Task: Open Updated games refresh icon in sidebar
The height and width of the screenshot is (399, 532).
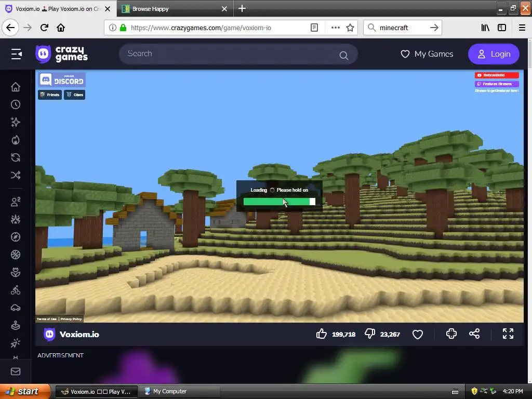Action: coord(15,157)
